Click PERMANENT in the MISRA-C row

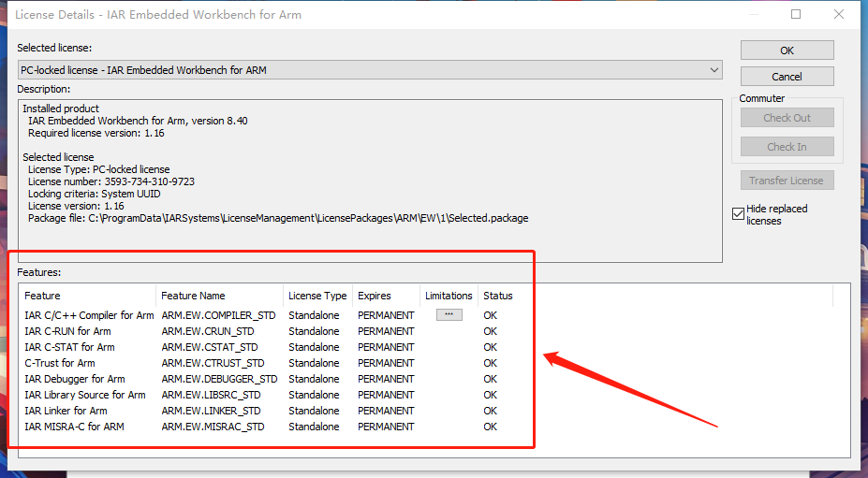pos(386,427)
